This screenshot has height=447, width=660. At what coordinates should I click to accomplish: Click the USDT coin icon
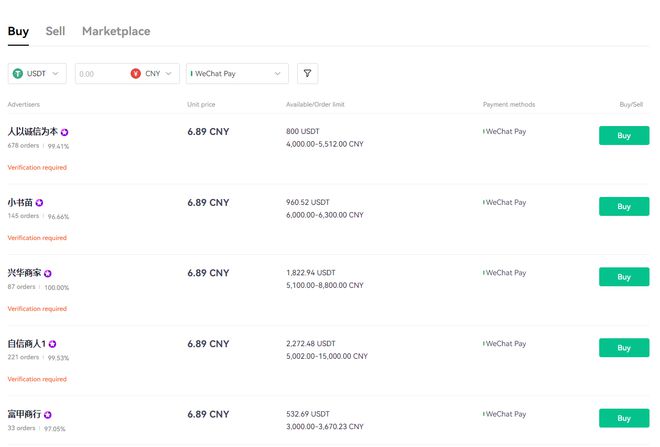click(18, 73)
